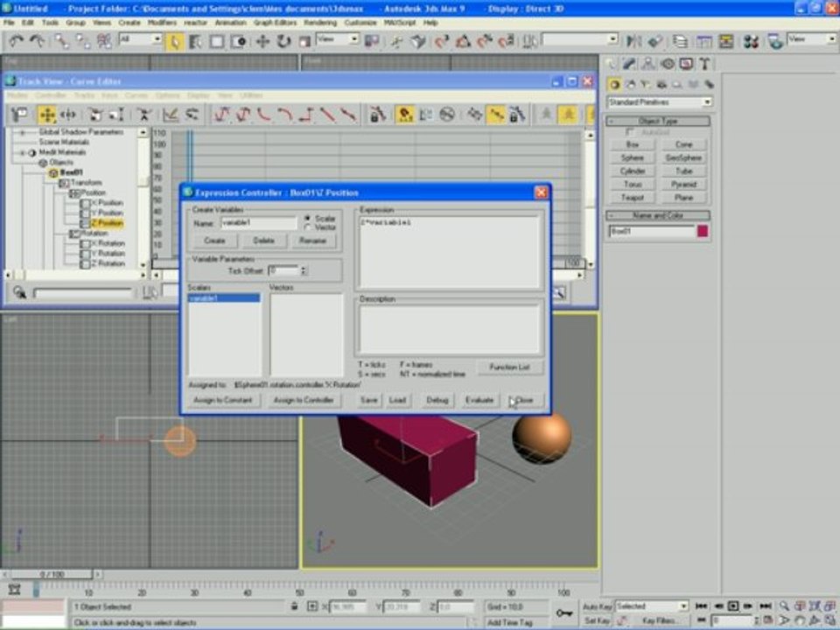Click the Mirror tool in main toolbar
Screen dimensions: 840x630
pyautogui.click(x=633, y=41)
